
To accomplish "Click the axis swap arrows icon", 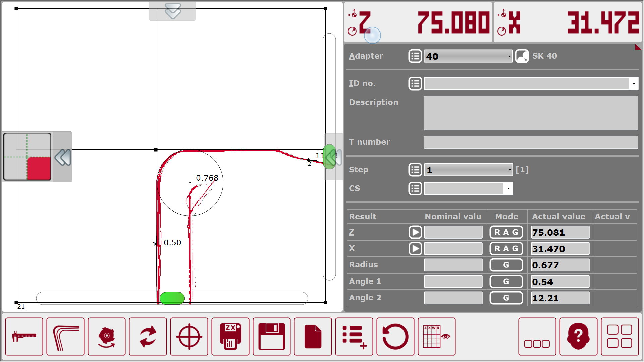I will tap(148, 337).
